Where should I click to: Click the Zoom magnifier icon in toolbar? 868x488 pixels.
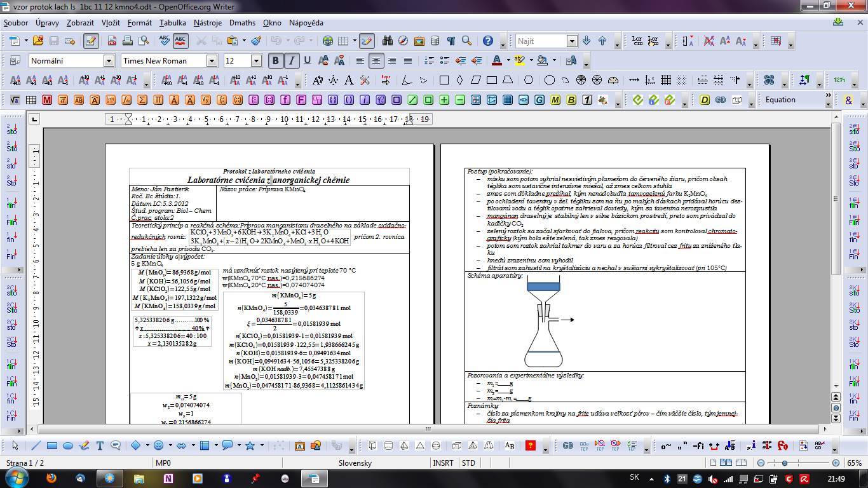(466, 41)
